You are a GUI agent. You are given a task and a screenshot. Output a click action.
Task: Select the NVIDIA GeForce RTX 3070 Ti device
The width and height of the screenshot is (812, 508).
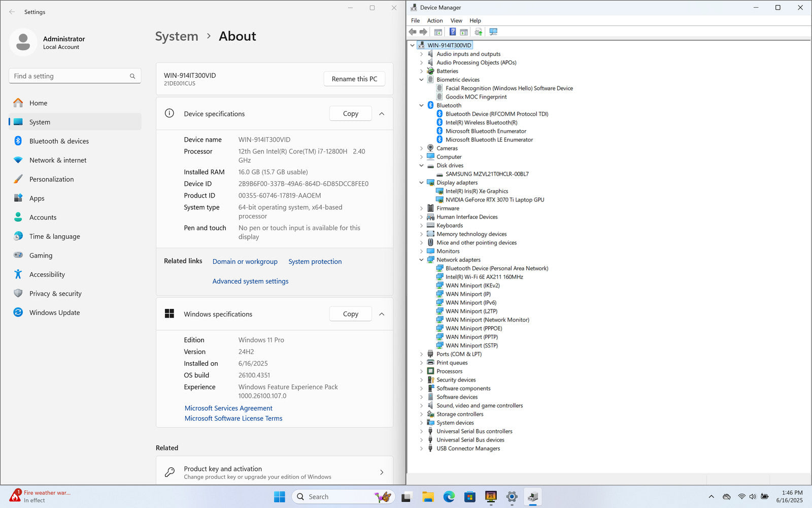494,200
